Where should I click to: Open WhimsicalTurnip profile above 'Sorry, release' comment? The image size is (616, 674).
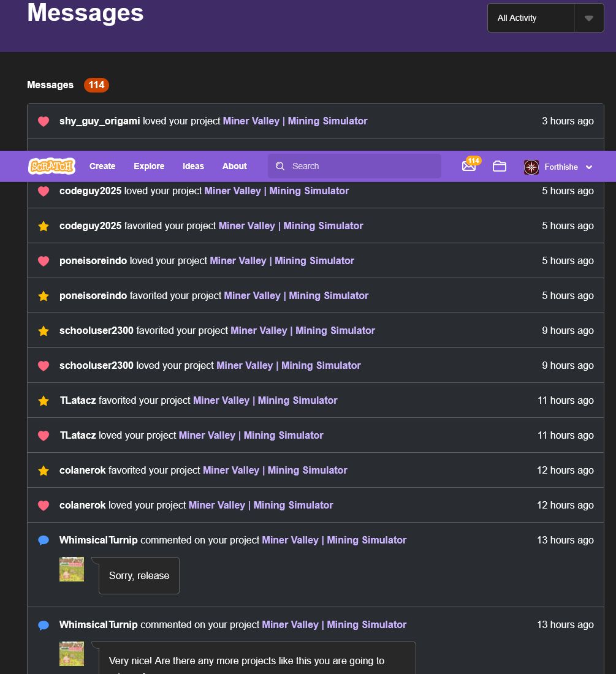(99, 540)
